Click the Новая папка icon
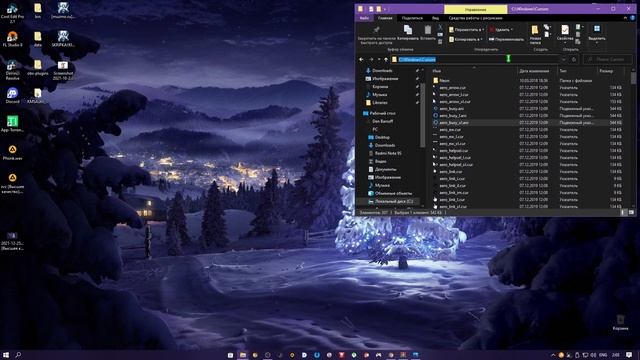This screenshot has height=360, width=640. [x=535, y=30]
